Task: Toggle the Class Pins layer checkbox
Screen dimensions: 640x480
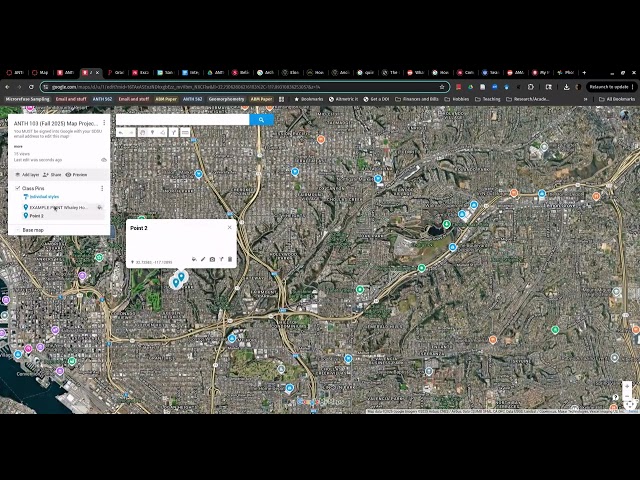Action: pos(18,188)
